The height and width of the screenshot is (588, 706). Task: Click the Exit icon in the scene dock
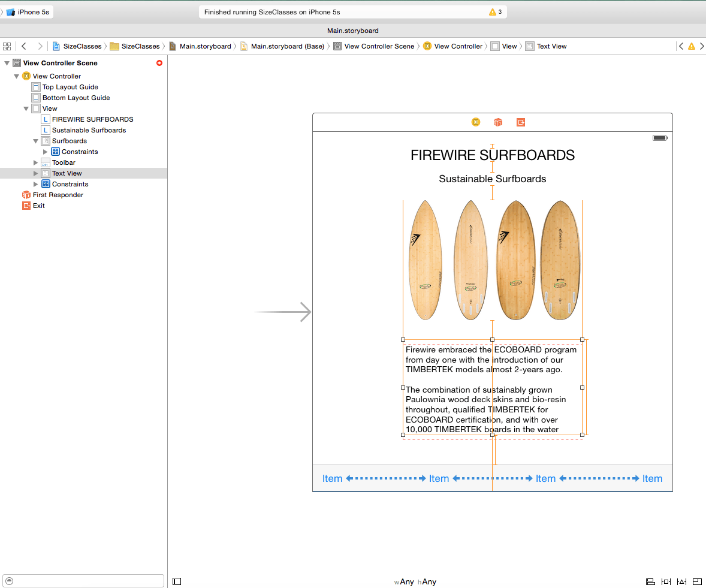(520, 122)
